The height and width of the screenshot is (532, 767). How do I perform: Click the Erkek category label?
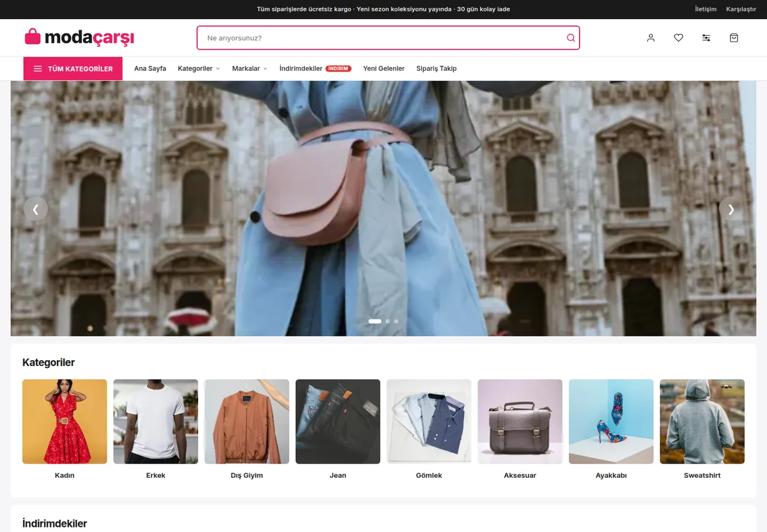tap(156, 475)
